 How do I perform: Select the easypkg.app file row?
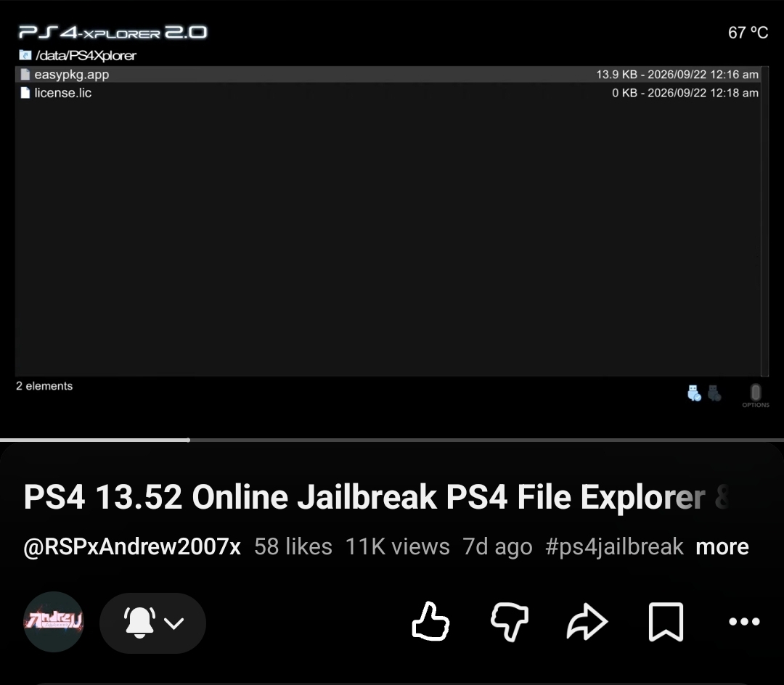[389, 75]
